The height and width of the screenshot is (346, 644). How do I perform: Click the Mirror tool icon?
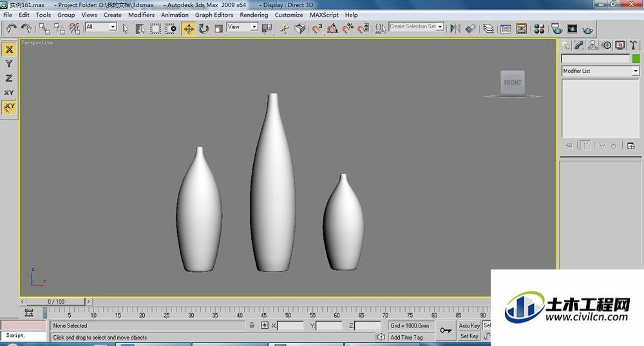(x=455, y=29)
